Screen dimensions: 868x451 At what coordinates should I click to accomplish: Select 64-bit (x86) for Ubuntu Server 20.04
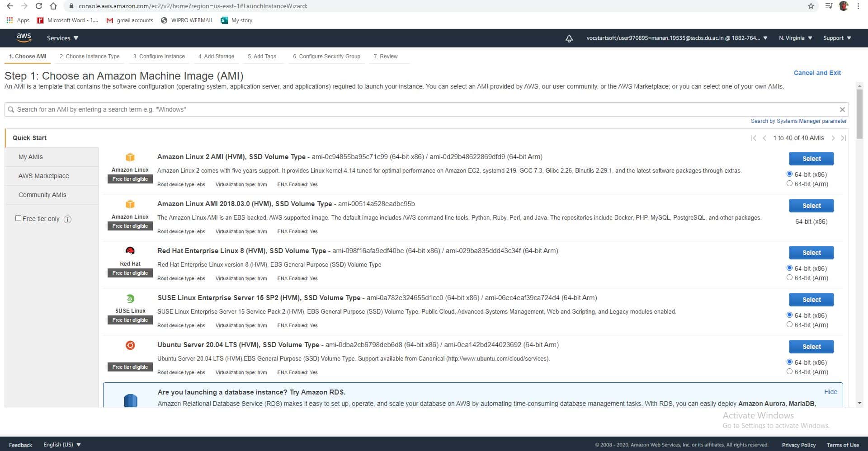(789, 362)
